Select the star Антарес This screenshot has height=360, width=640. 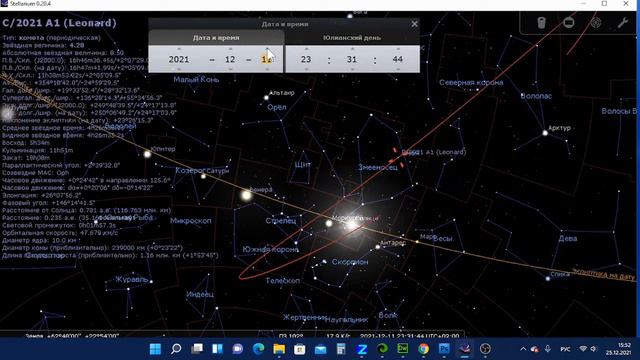(x=378, y=247)
